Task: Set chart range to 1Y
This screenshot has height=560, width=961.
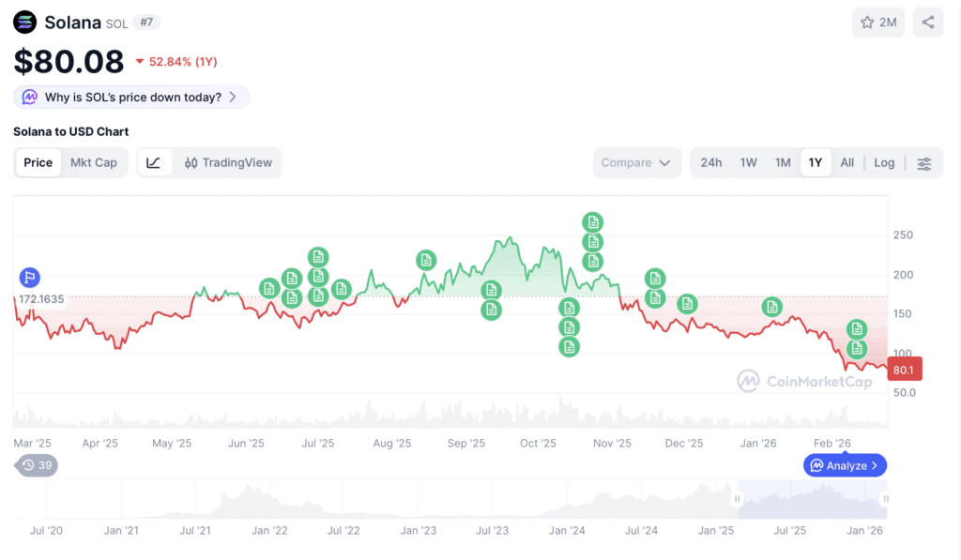Action: (x=816, y=162)
